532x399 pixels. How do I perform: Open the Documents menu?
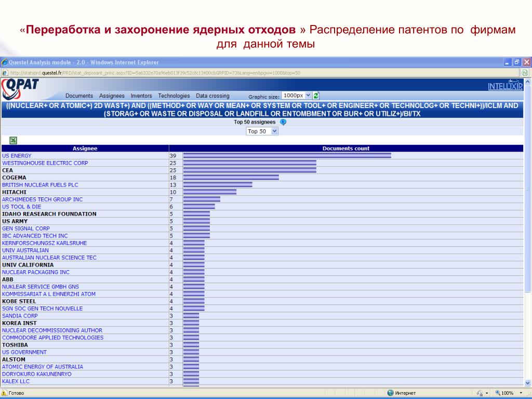tap(79, 96)
